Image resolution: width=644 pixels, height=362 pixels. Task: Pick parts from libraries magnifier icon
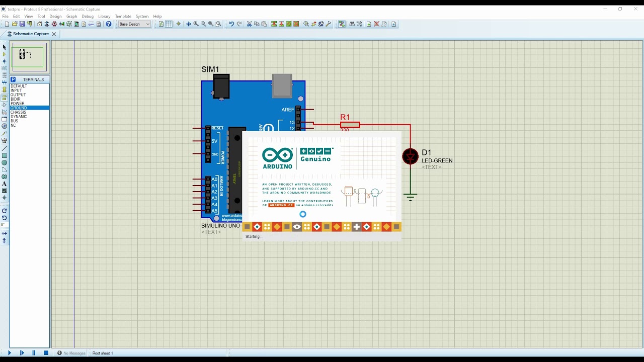pos(306,24)
